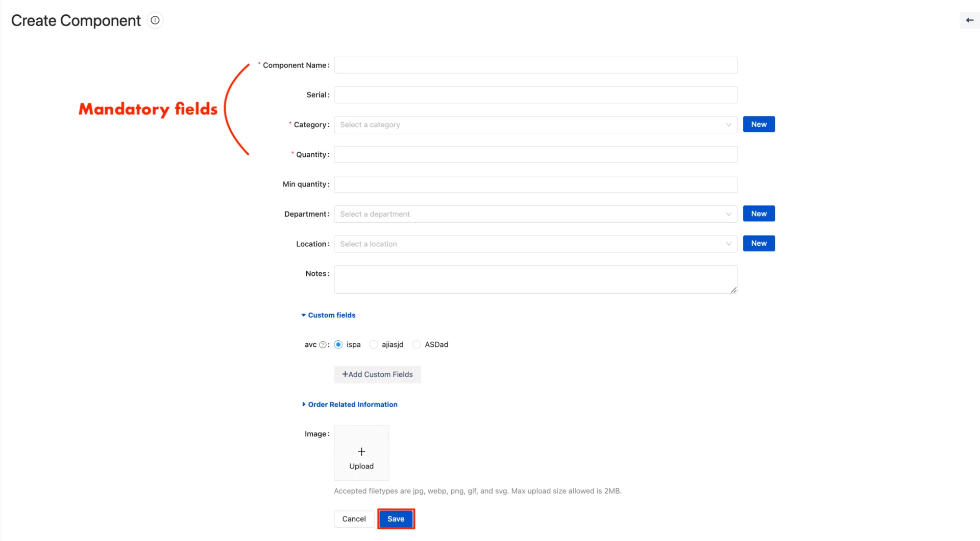
Task: Select the ispa radio option
Action: (338, 344)
